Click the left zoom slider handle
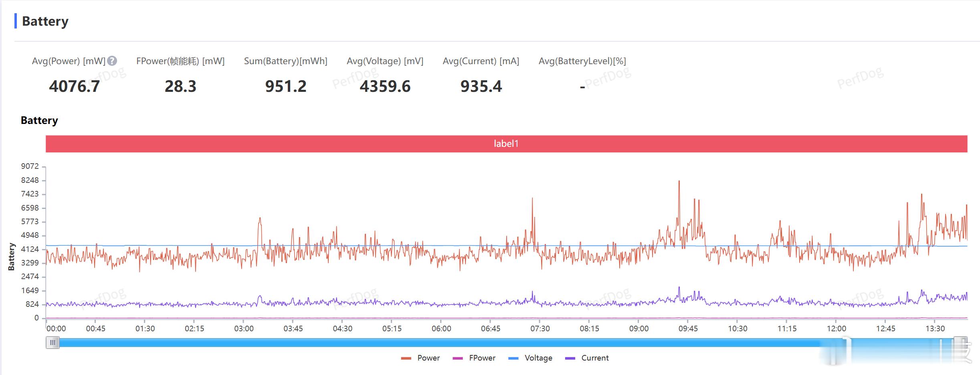This screenshot has height=375, width=980. coord(53,343)
